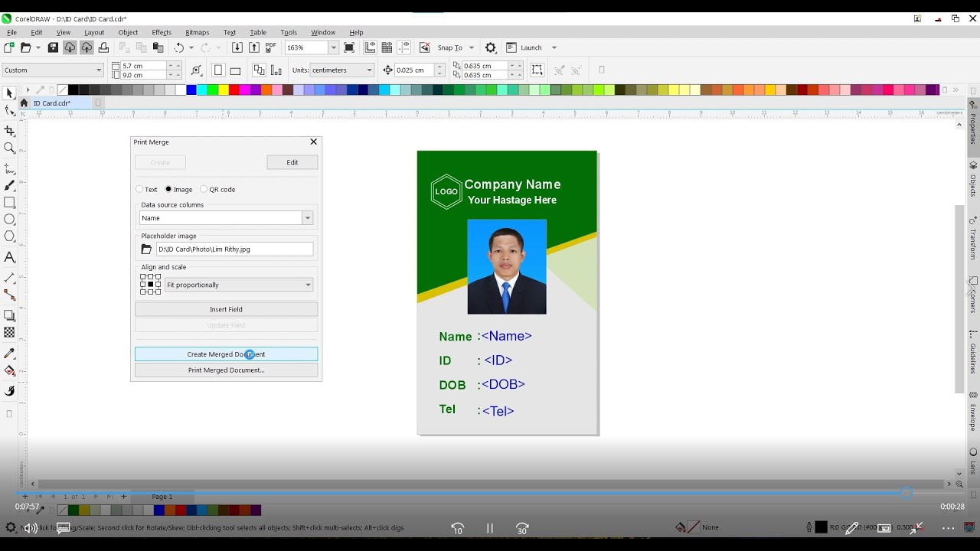The width and height of the screenshot is (980, 551).
Task: Select the Pick tool in toolbox
Action: [9, 93]
